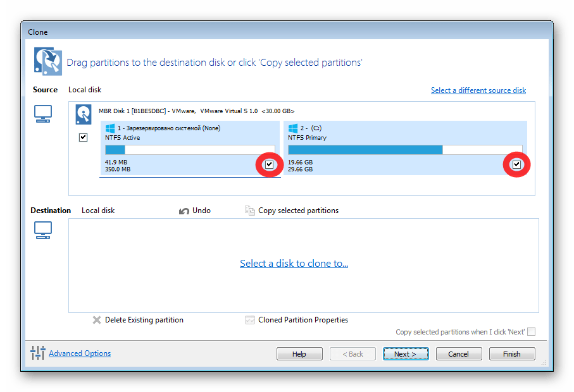Screen dimensions: 574x392
Task: Click 'Copy selected partitions' label
Action: click(x=298, y=211)
